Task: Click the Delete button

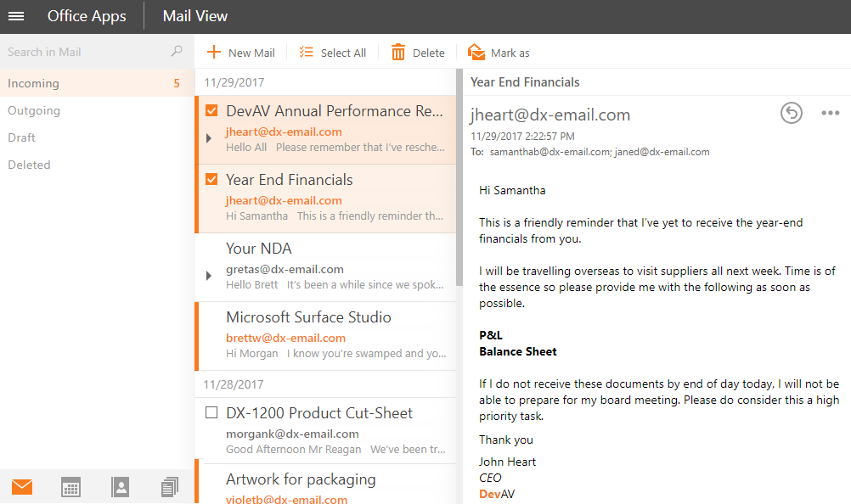Action: click(x=418, y=53)
